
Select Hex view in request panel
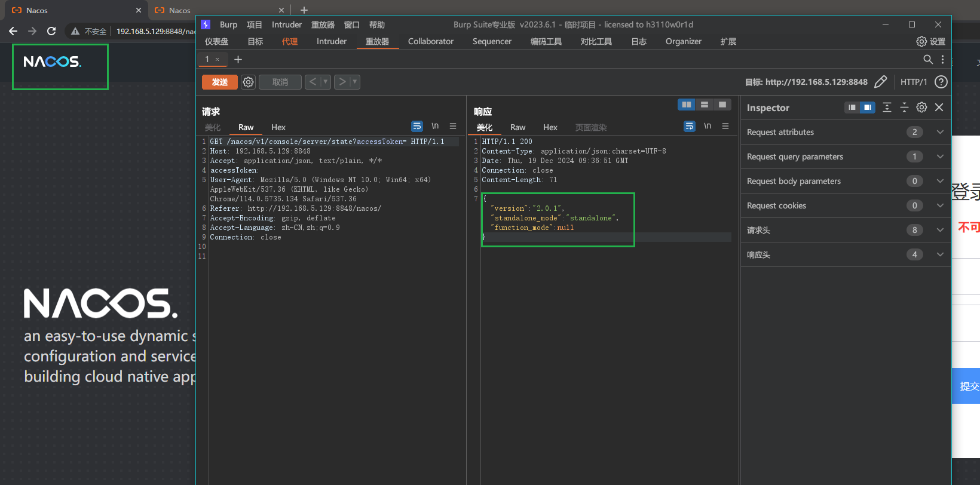coord(278,127)
